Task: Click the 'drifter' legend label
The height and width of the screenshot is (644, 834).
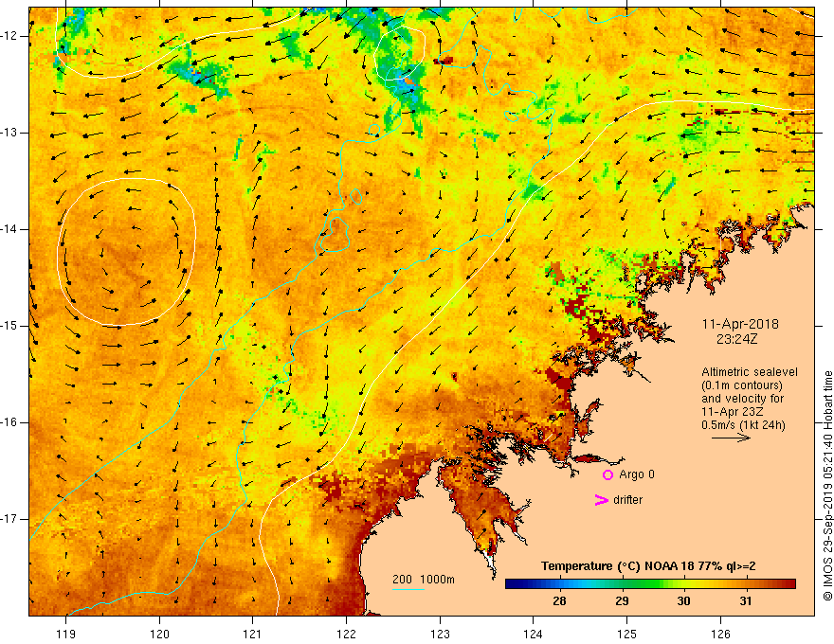Action: click(627, 500)
